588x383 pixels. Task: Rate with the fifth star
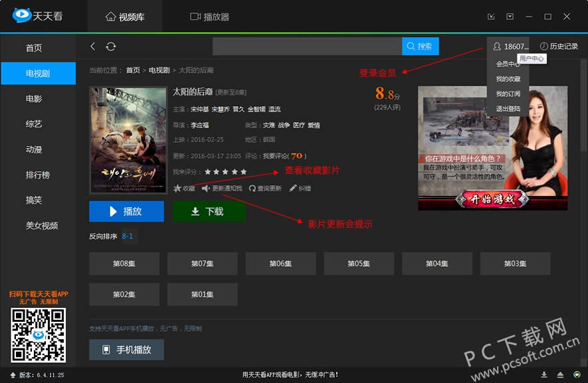pyautogui.click(x=243, y=172)
